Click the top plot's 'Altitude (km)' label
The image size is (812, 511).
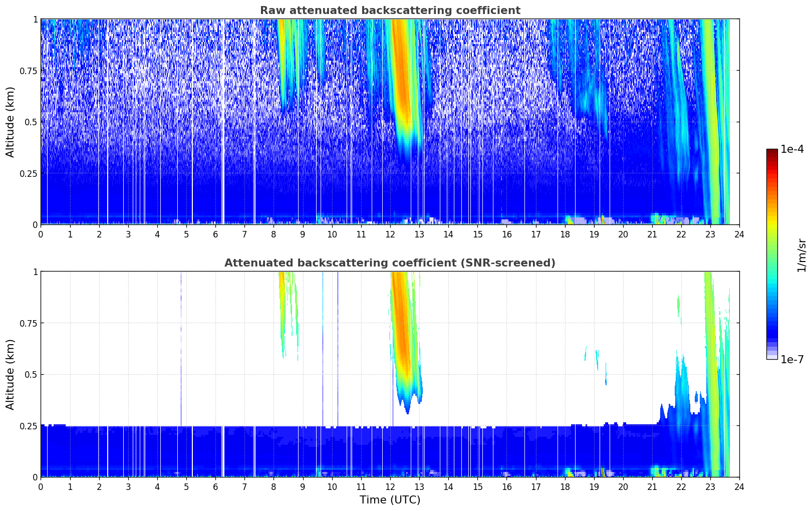click(x=11, y=122)
